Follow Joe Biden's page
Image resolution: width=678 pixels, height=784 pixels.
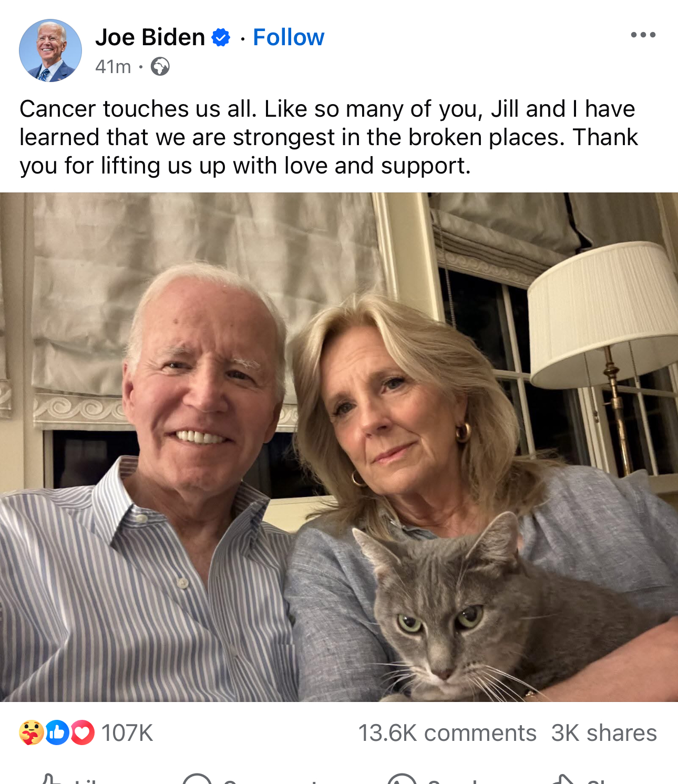289,37
